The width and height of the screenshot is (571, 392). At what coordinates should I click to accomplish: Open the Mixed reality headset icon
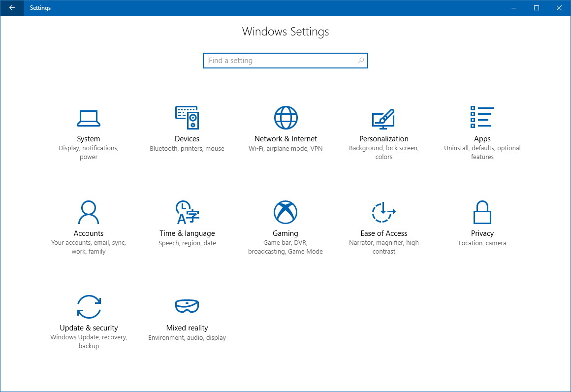187,306
